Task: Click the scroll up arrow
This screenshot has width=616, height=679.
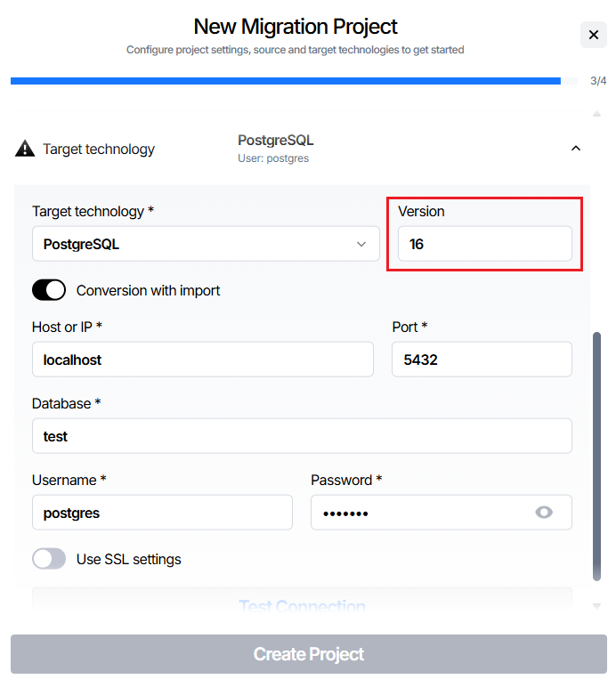Action: [x=596, y=114]
